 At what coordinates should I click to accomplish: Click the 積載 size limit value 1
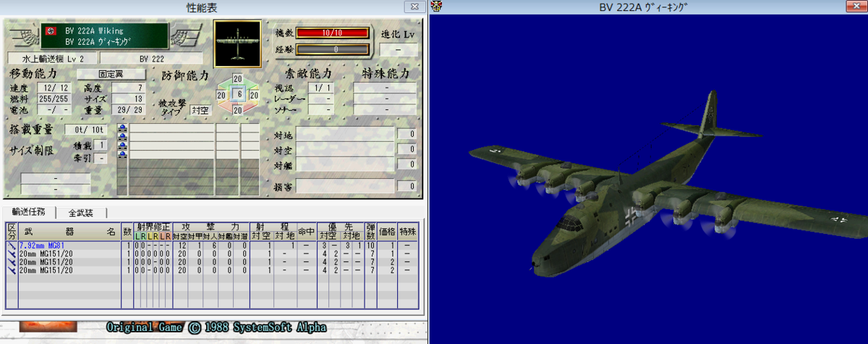101,146
